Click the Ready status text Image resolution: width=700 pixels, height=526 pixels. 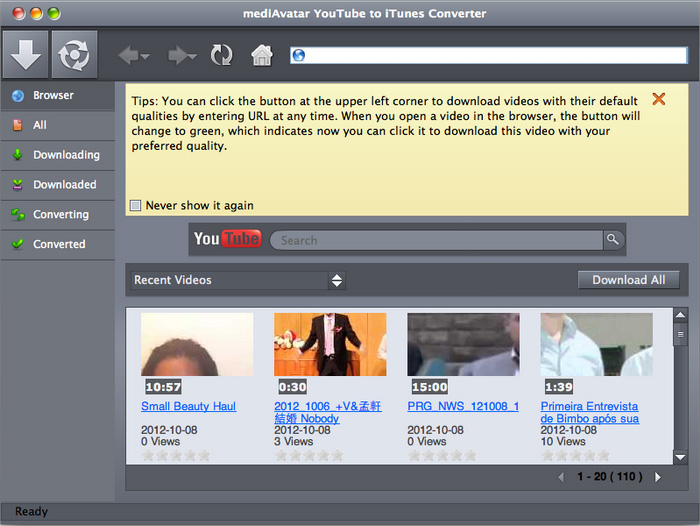point(31,511)
